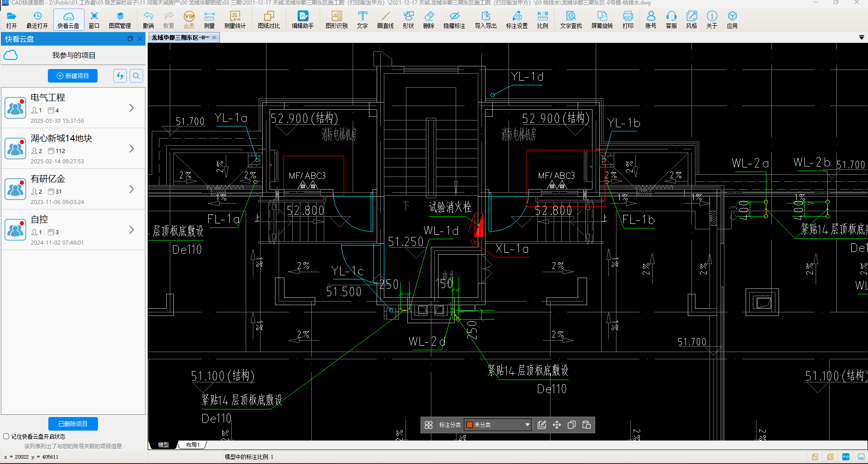
Task: Switch to the 布局1 layout tab
Action: pos(193,445)
